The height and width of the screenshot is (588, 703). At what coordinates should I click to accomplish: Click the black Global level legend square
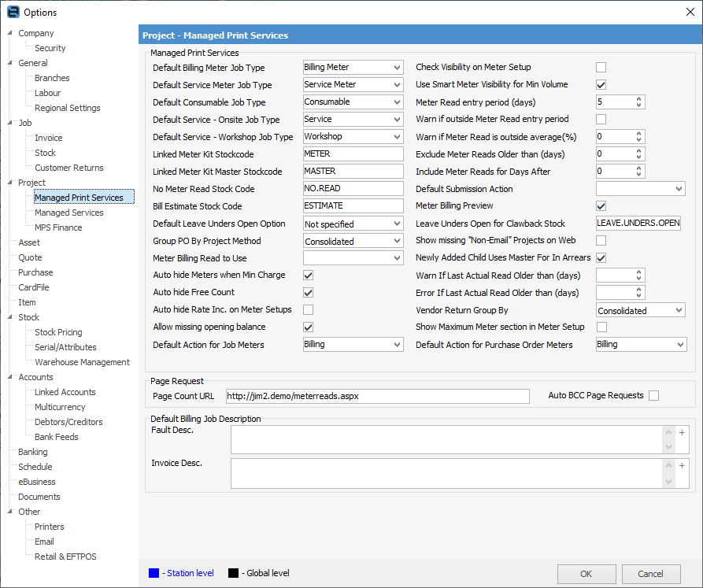[232, 573]
